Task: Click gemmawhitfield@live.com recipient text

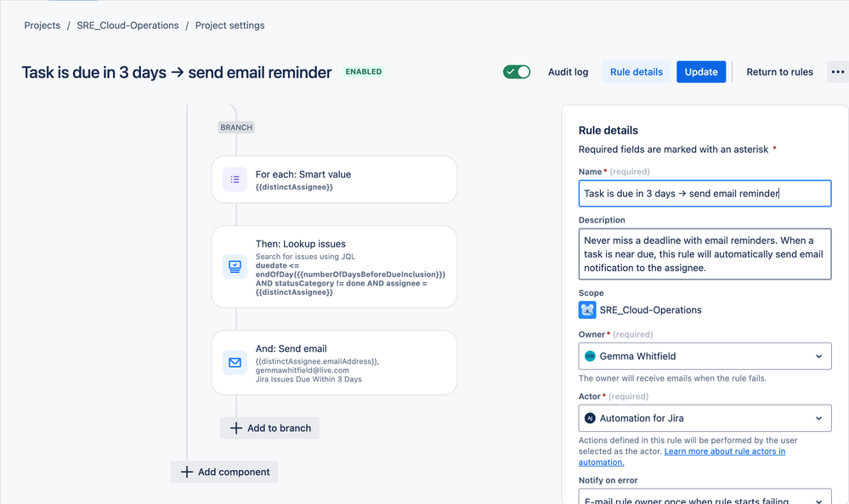Action: pos(303,371)
